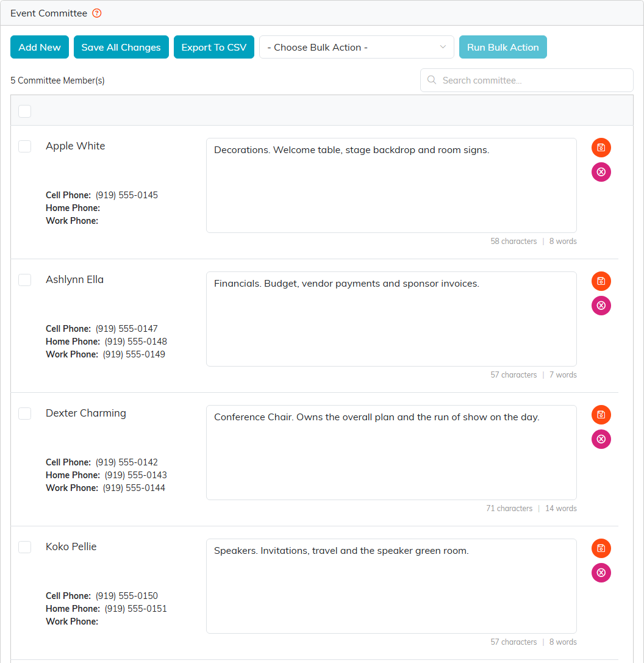Image resolution: width=644 pixels, height=663 pixels.
Task: Click work phone (919) 555-0144
Action: 134,487
